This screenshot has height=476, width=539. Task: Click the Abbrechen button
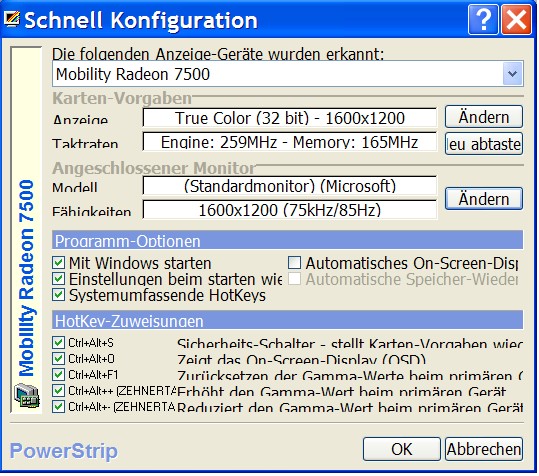484,449
